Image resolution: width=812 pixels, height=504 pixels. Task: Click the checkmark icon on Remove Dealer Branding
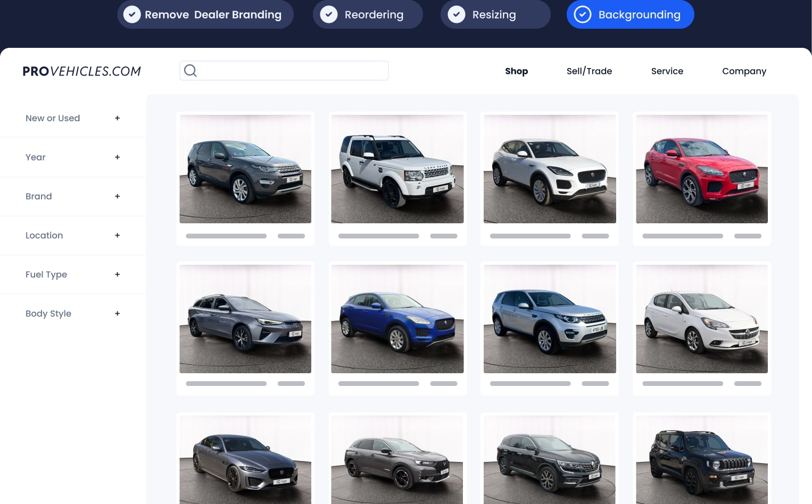coord(132,14)
